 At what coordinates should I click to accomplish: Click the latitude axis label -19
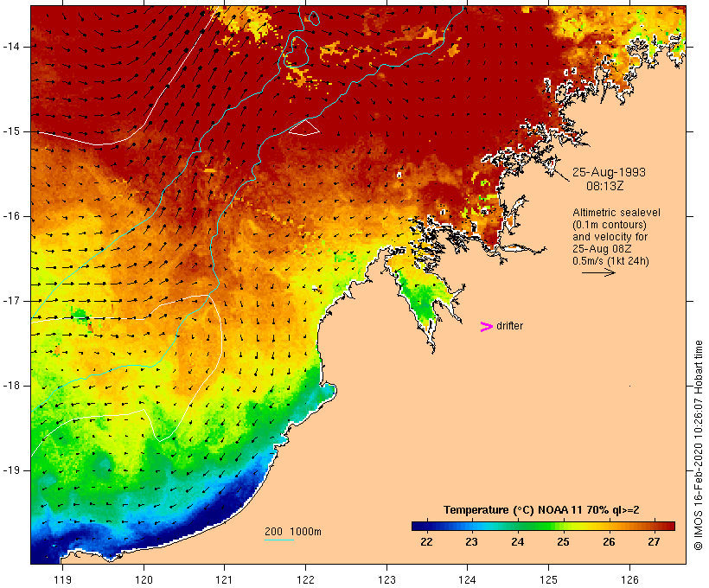[11, 470]
